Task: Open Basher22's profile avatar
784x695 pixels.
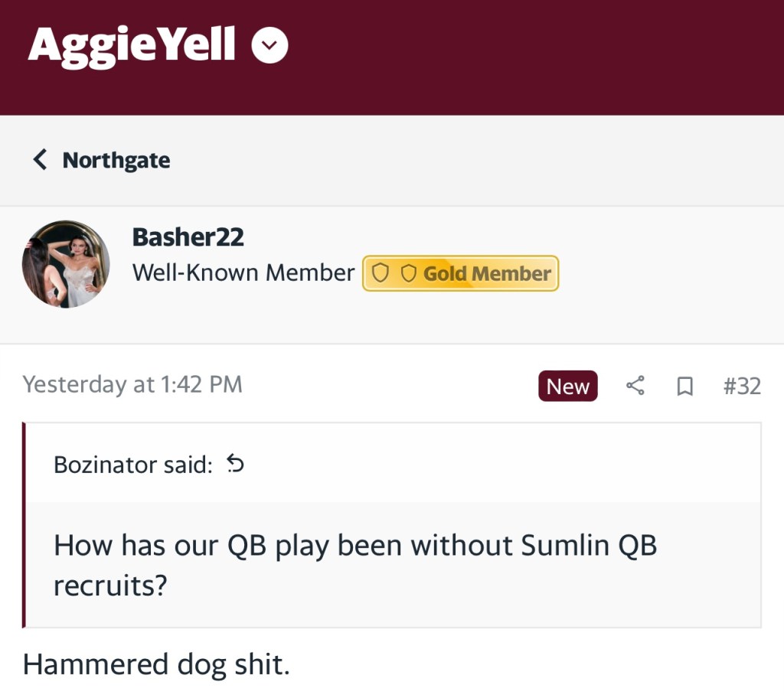Action: (x=66, y=264)
